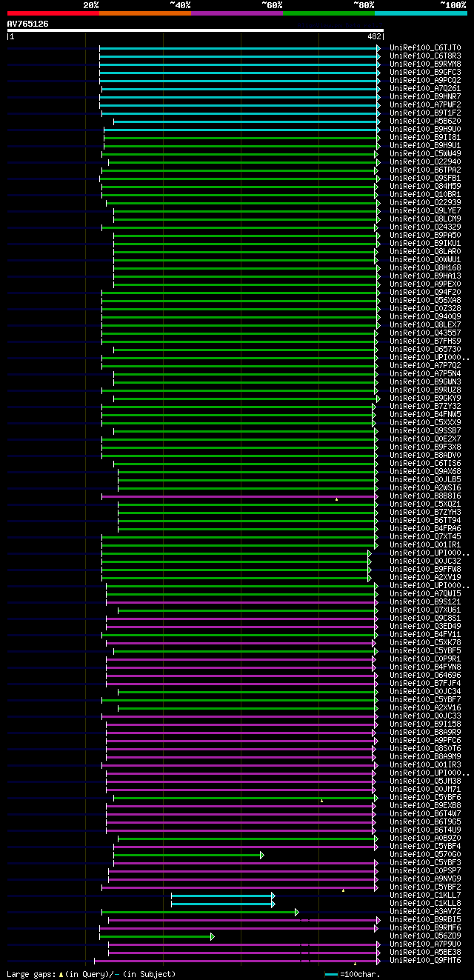Select the UniRef100_Q9SSB7 label

click(x=426, y=431)
